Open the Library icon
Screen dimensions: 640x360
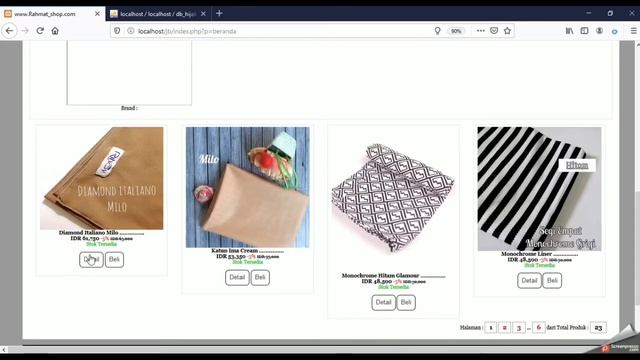[x=569, y=31]
